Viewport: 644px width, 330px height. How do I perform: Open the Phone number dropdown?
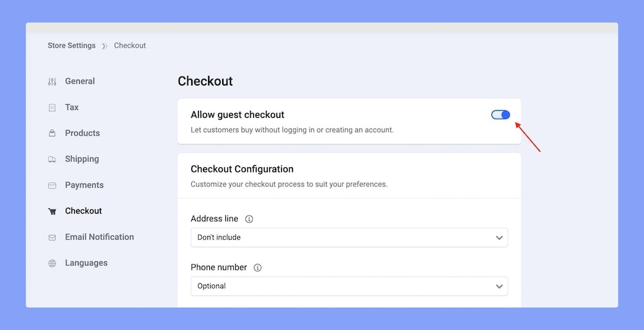pyautogui.click(x=349, y=286)
